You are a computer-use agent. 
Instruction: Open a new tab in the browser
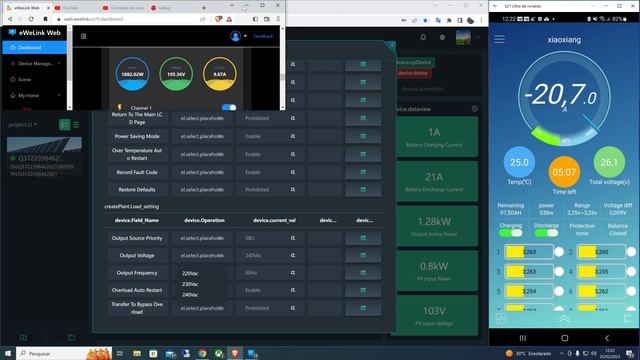(203, 7)
